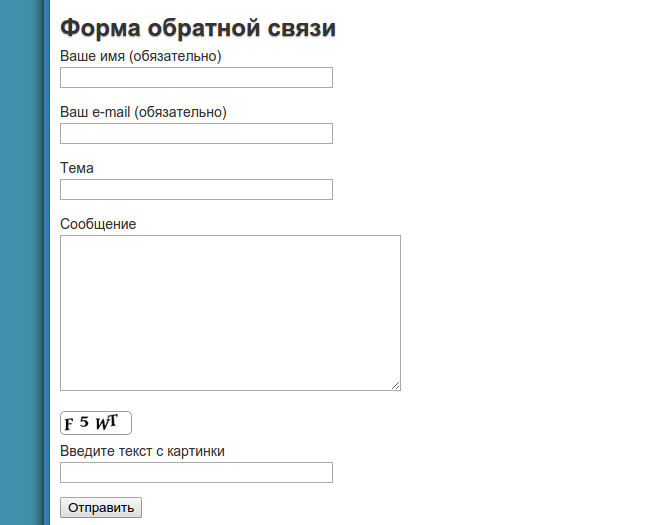Viewport: 666px width, 525px height.
Task: Click the letter 'F' in the captcha
Action: click(x=69, y=425)
